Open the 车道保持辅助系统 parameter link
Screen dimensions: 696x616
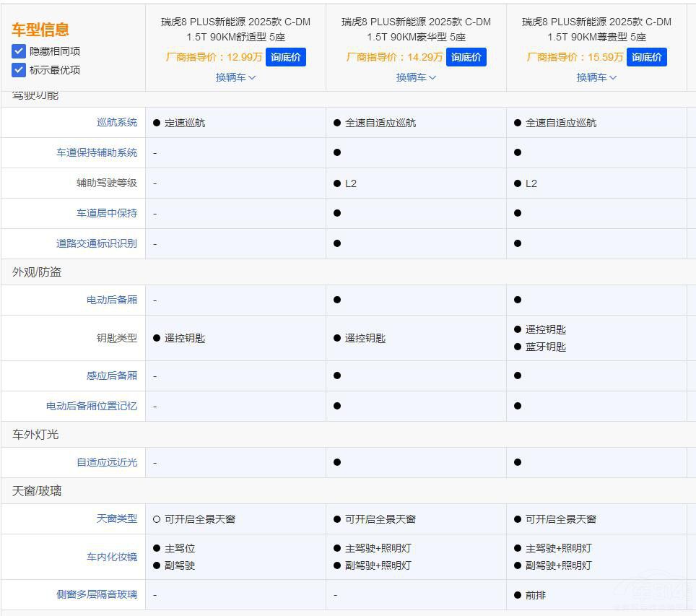97,153
